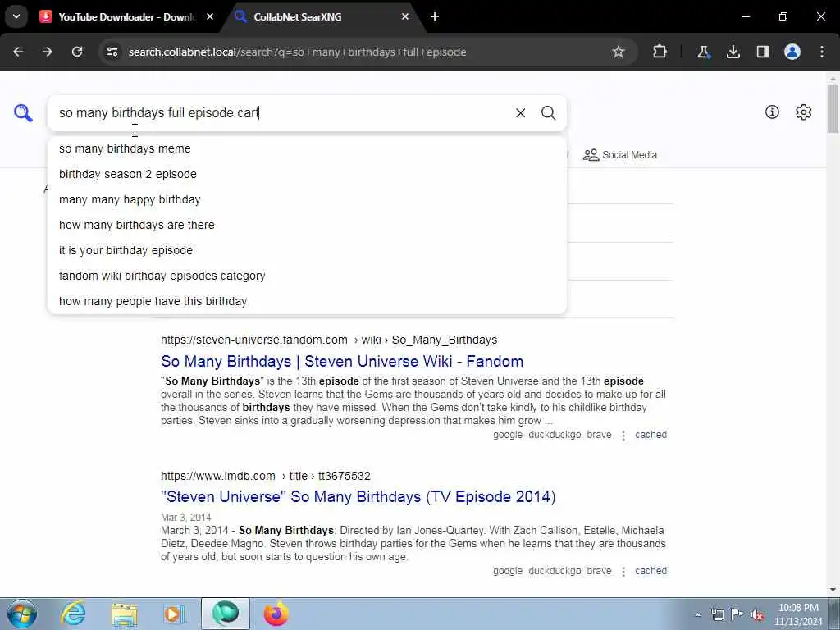Click the muted volume tray icon
The height and width of the screenshot is (630, 840).
pyautogui.click(x=757, y=614)
